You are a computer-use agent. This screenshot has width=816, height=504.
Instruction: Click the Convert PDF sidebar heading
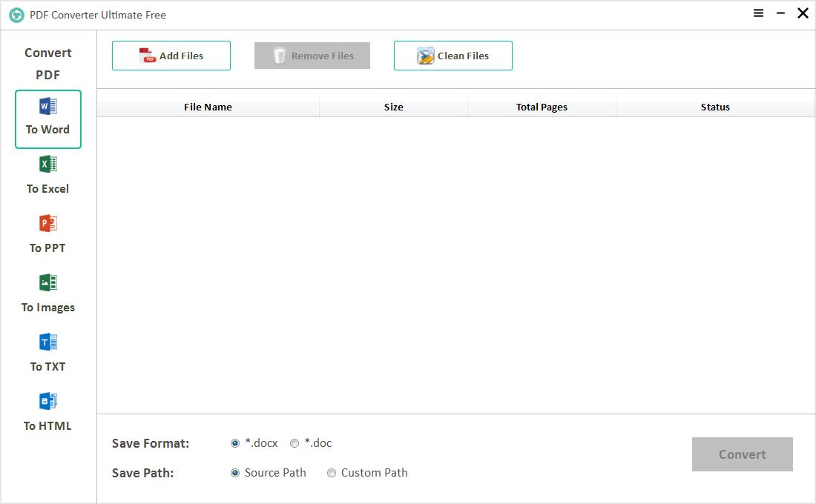[x=47, y=63]
